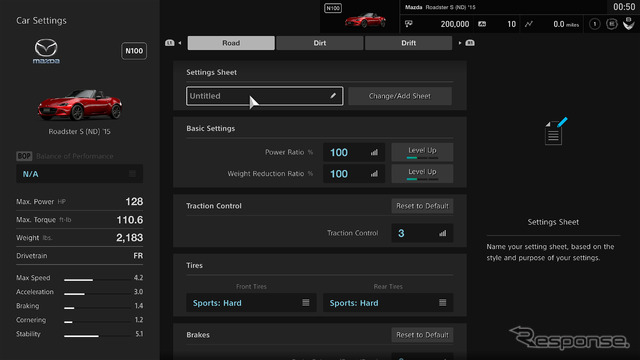The image size is (640, 360).
Task: Select the Road settings tab
Action: pos(231,43)
